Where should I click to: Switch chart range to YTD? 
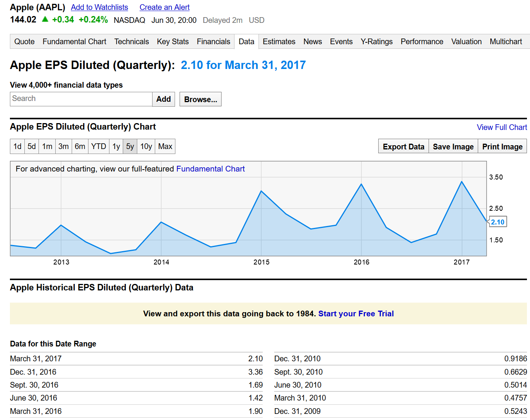(x=99, y=146)
